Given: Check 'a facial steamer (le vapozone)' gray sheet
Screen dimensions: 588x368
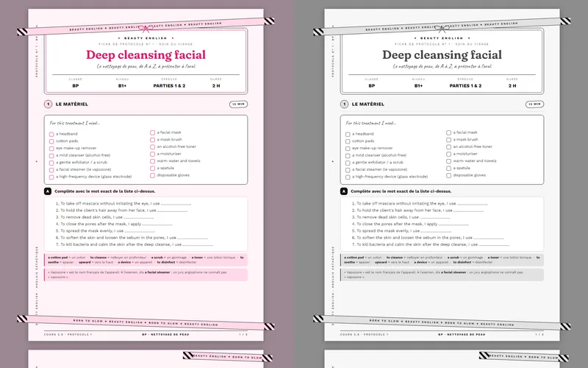Looking at the screenshot, I should 348,170.
